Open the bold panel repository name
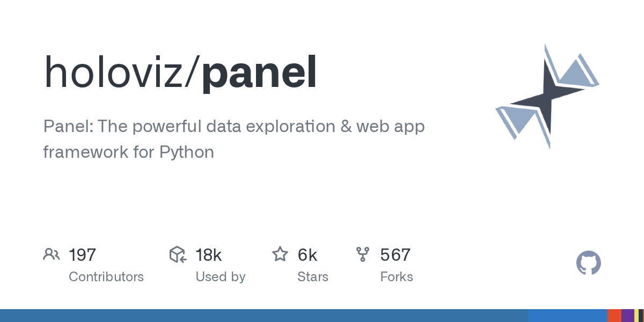The image size is (644, 322). 259,73
